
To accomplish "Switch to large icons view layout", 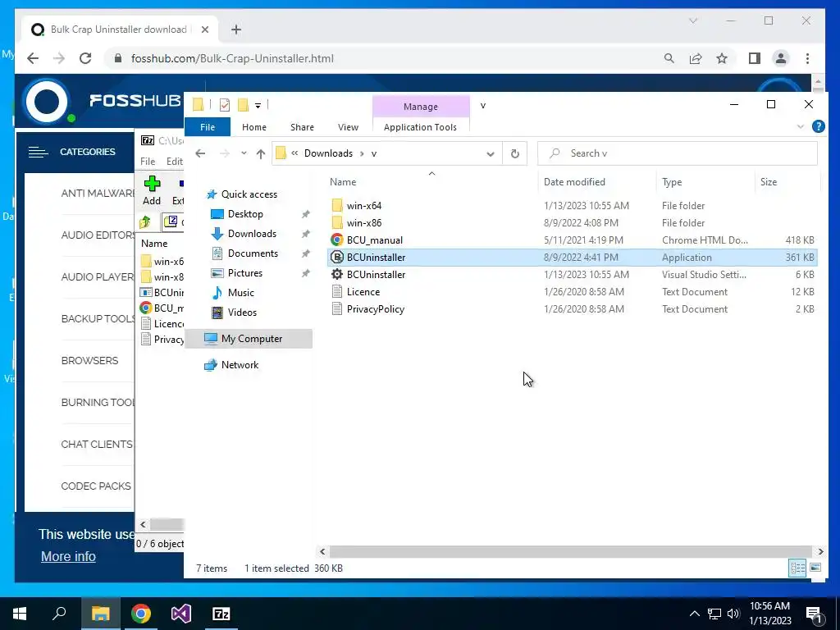I will tap(815, 568).
